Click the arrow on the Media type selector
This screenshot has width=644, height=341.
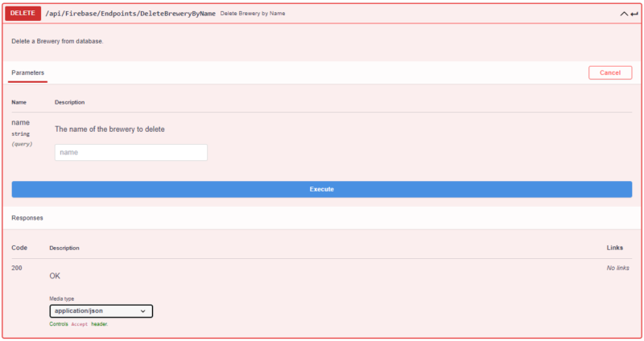(143, 310)
